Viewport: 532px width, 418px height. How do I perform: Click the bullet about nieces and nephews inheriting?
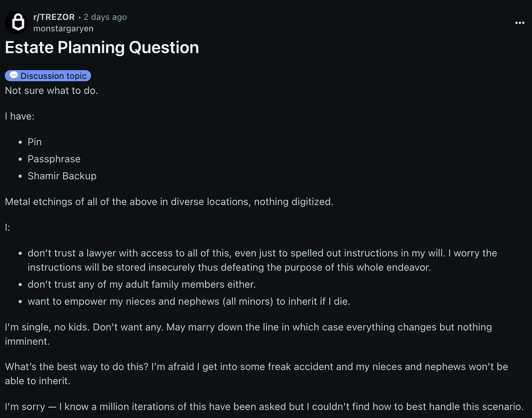[189, 301]
